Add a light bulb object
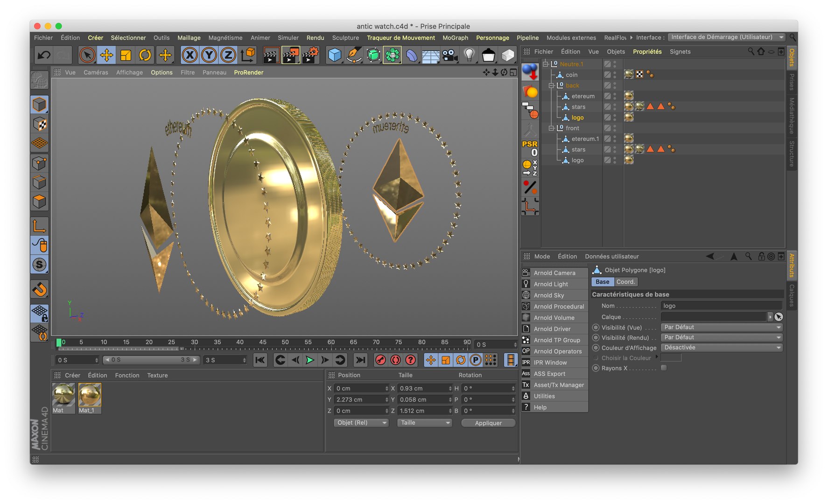 click(x=470, y=55)
